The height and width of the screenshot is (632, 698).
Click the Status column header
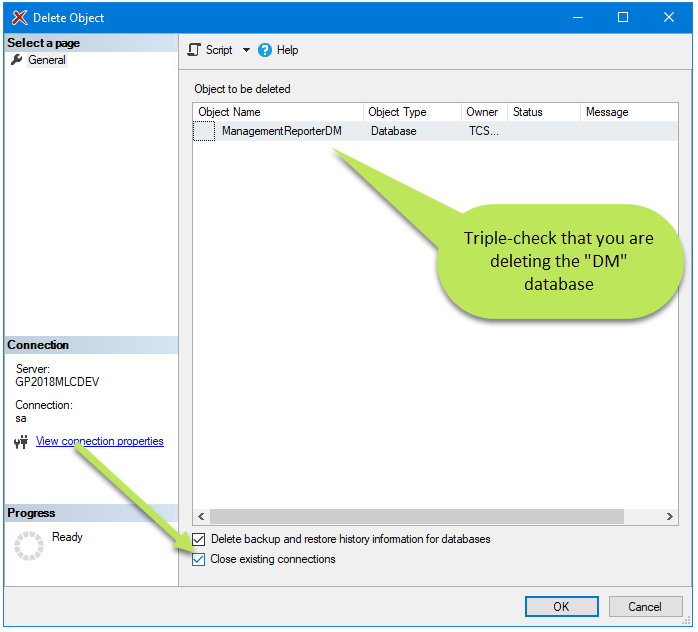click(x=544, y=112)
